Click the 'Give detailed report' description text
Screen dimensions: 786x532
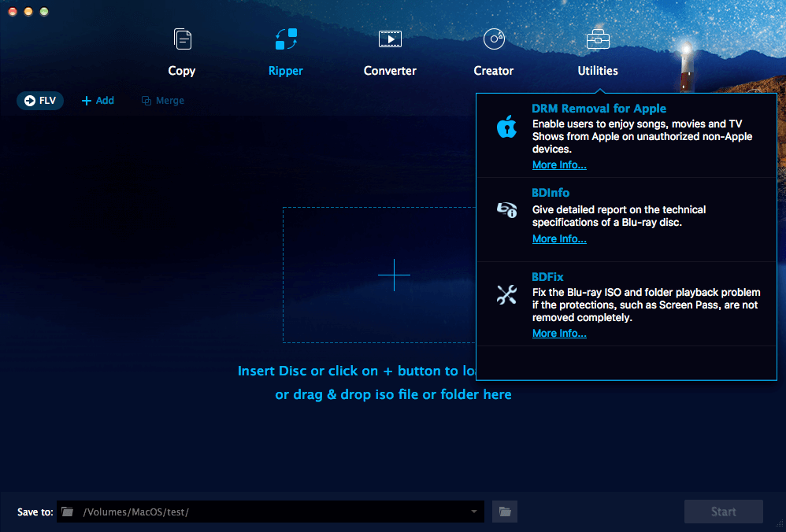619,216
